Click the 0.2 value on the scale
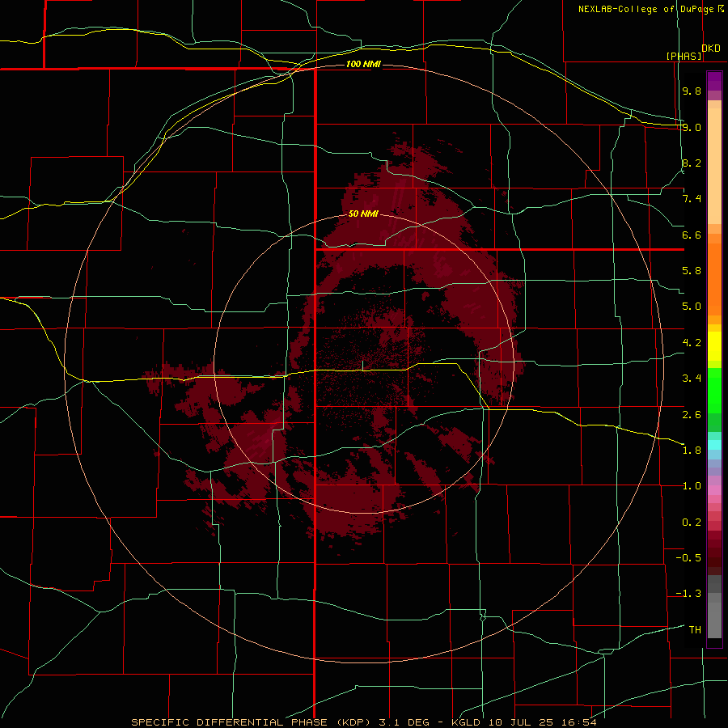The image size is (728, 728). [692, 523]
